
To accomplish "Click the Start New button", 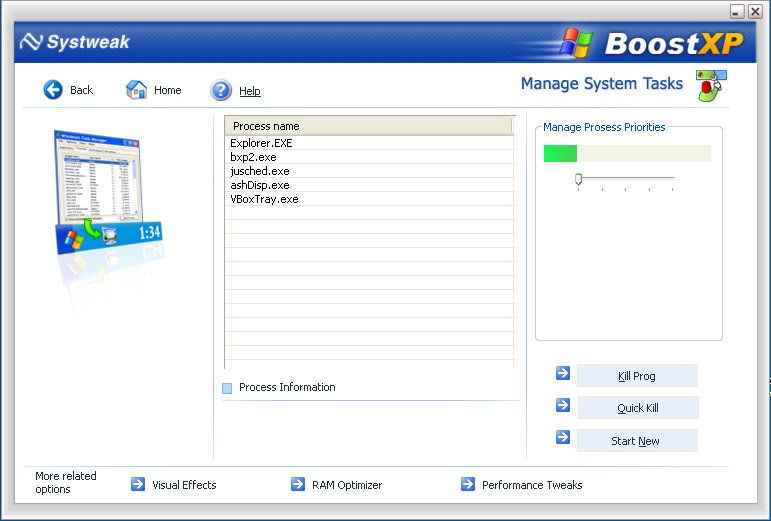I will tap(637, 441).
